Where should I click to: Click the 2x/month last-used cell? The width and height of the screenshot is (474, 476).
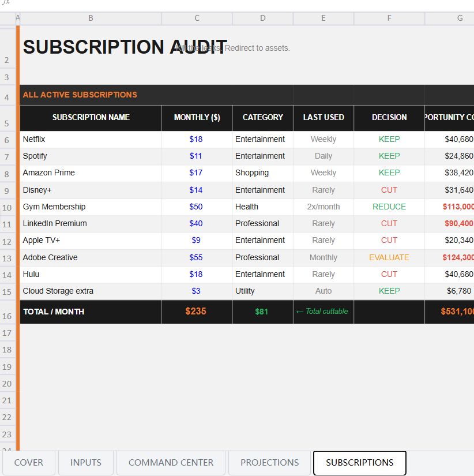click(323, 207)
